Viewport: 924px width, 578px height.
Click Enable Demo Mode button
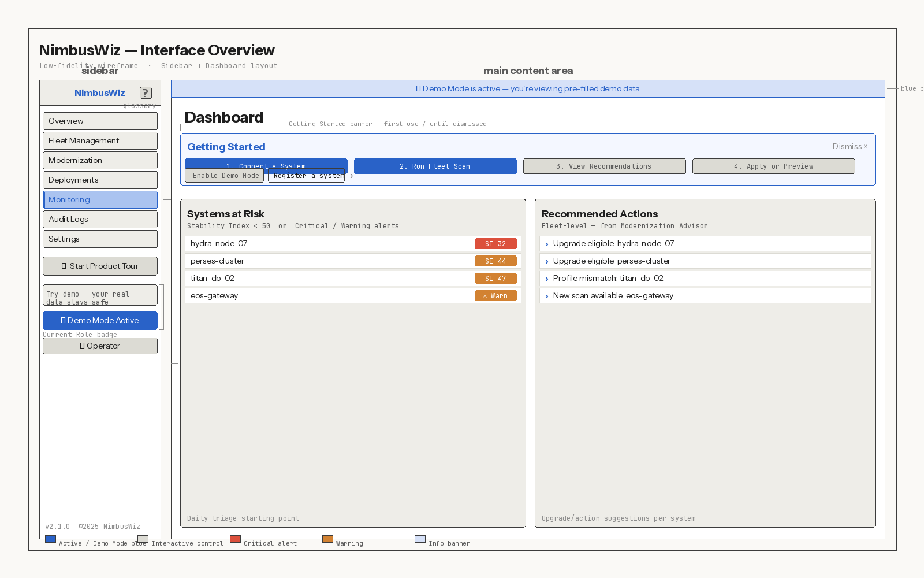[x=225, y=176]
